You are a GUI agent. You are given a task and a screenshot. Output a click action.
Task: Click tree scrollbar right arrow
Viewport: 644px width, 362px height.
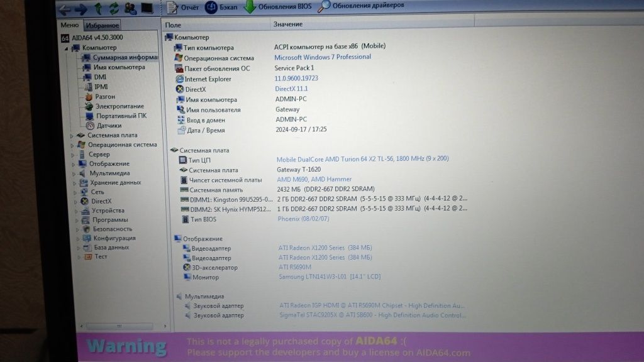coord(165,326)
